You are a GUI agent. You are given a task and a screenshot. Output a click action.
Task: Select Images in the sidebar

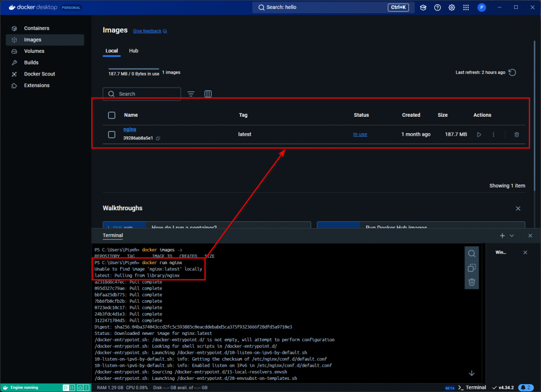point(45,40)
